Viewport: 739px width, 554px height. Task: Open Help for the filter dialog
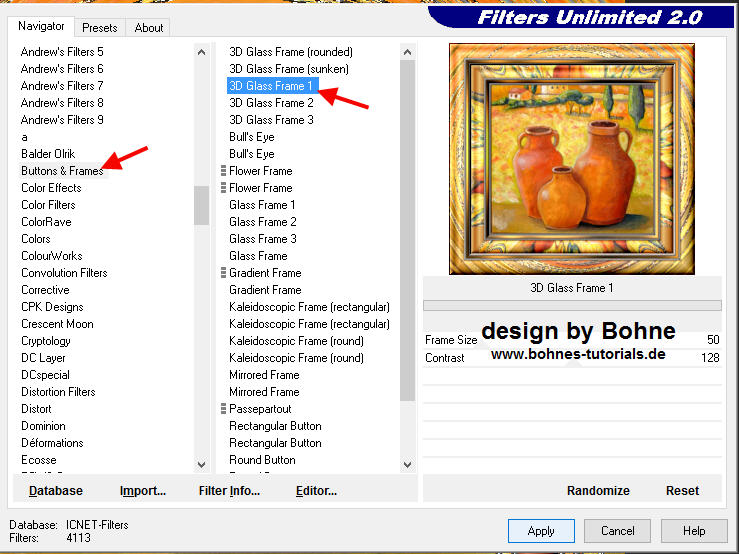coord(694,531)
